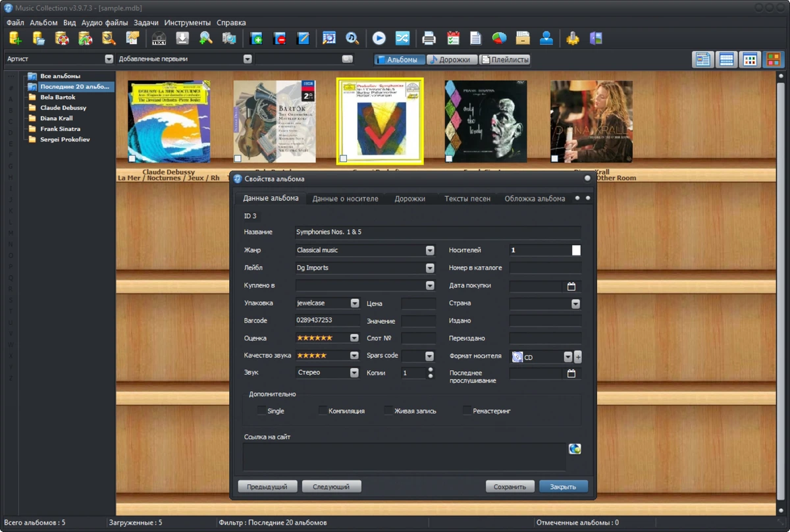Open the Добавленные первыми sort dropdown
Viewport: 790px width, 532px height.
[248, 59]
